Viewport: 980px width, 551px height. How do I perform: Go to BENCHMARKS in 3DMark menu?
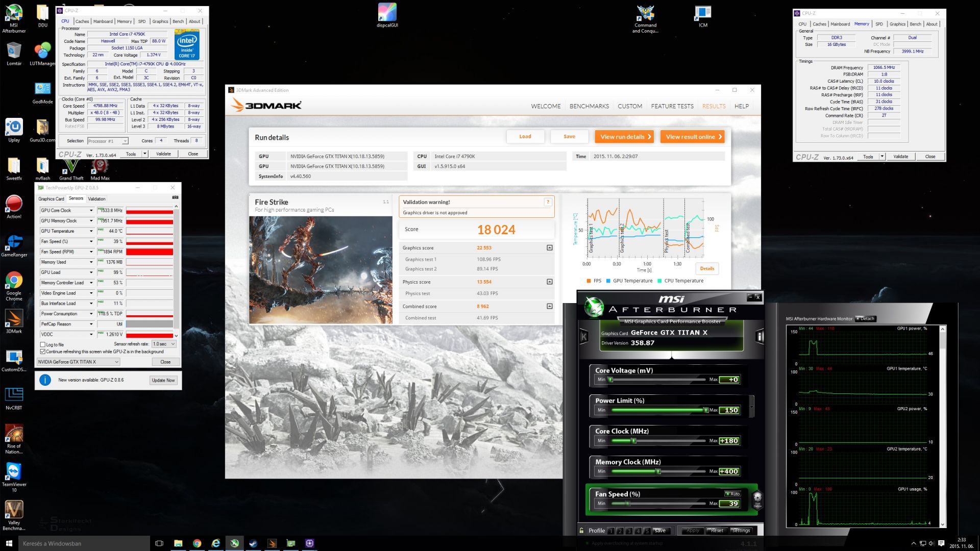(x=589, y=106)
